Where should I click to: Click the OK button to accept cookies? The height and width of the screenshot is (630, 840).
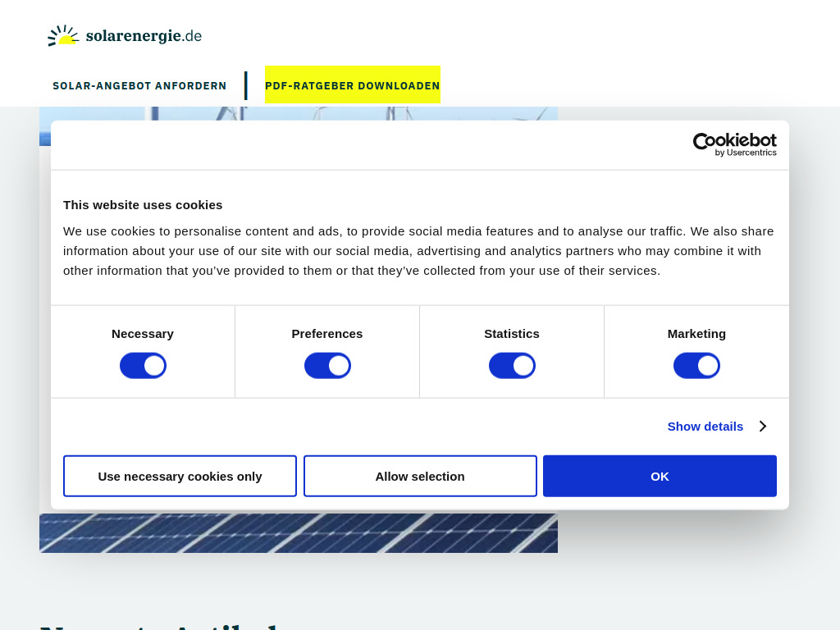pyautogui.click(x=659, y=476)
